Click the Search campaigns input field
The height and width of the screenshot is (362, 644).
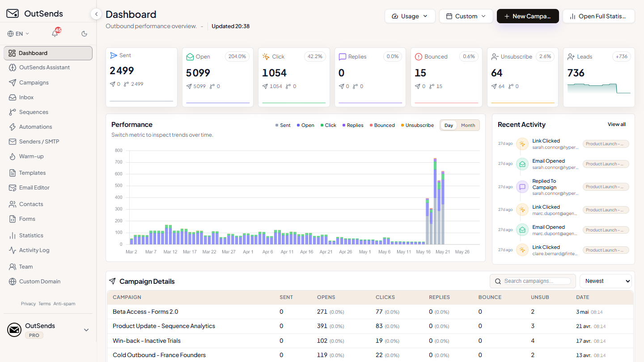tap(537, 281)
